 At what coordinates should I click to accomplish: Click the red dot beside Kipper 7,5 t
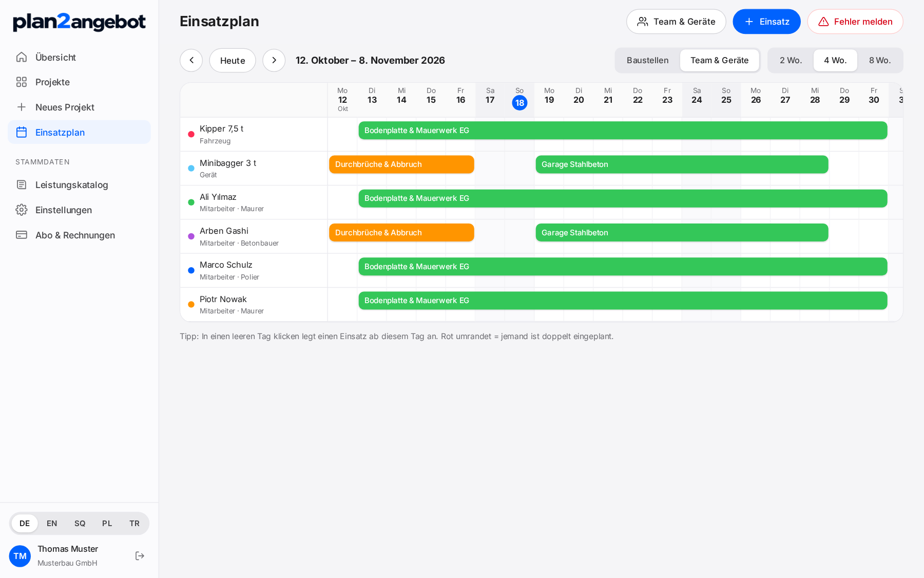191,134
